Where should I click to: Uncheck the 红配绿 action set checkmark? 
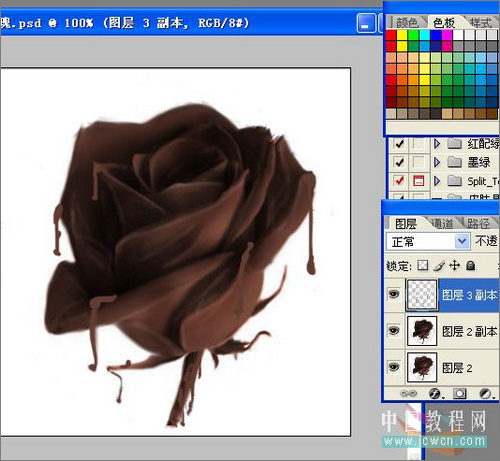click(399, 144)
